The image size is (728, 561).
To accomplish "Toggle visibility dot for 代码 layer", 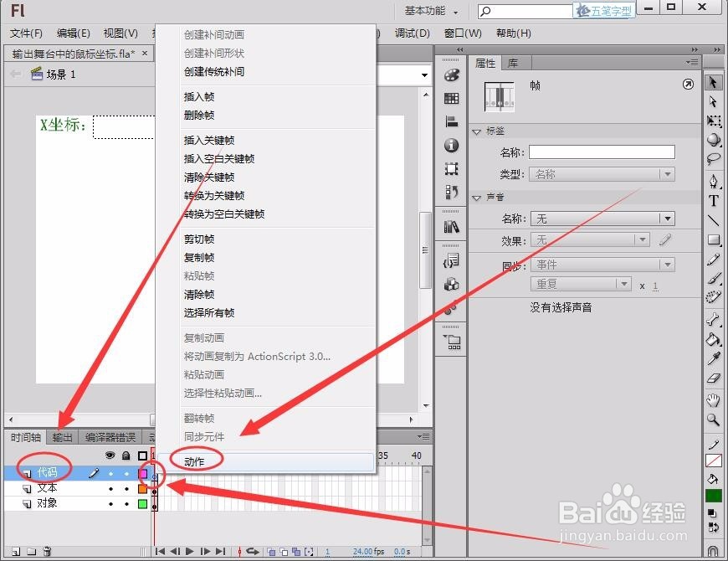I will tap(110, 474).
